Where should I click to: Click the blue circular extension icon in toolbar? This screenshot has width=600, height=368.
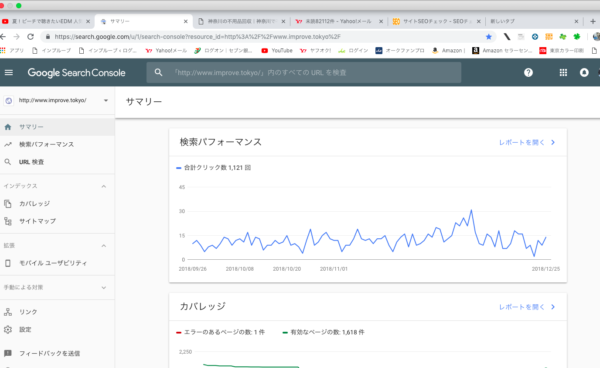pos(535,37)
